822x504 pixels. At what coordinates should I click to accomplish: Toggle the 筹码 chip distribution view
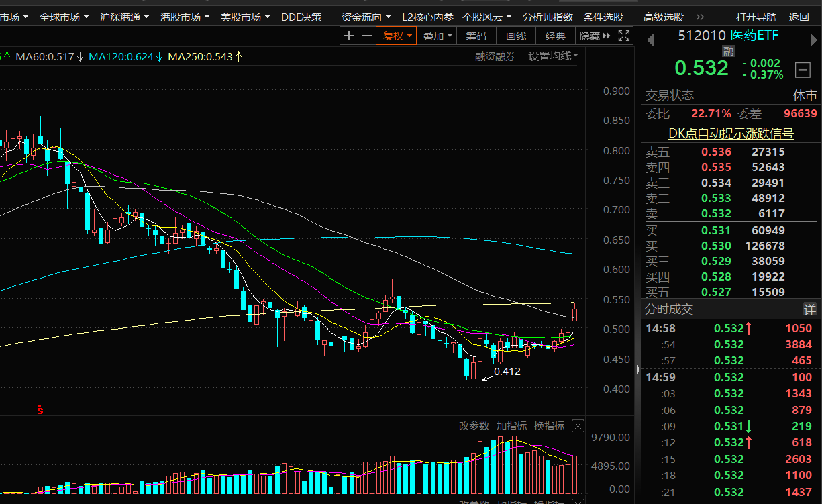476,36
